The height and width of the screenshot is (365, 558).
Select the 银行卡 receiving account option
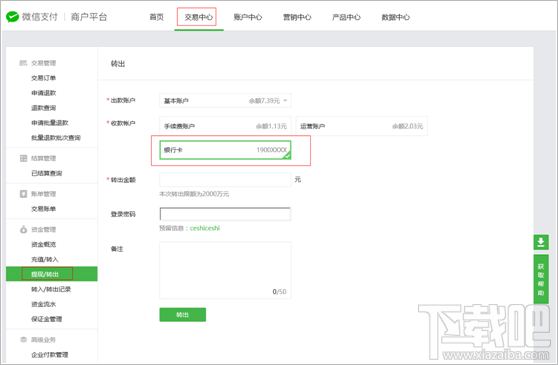[x=225, y=150]
